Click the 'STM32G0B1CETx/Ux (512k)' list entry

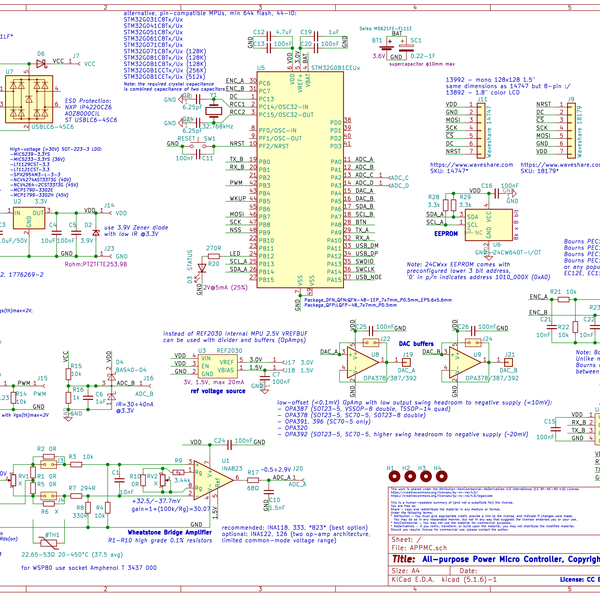pos(165,76)
